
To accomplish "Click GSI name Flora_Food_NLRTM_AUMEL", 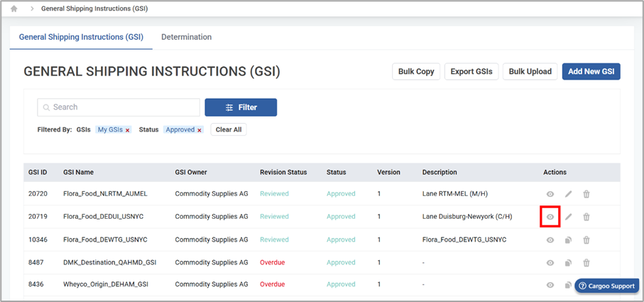I will 105,193.
